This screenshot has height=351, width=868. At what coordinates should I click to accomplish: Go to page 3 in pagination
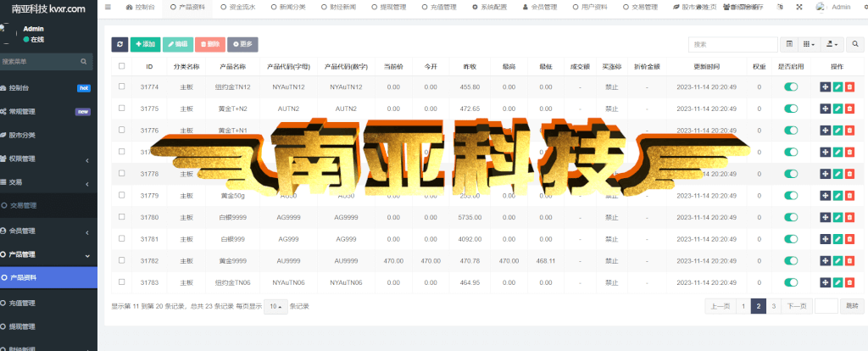pyautogui.click(x=773, y=305)
